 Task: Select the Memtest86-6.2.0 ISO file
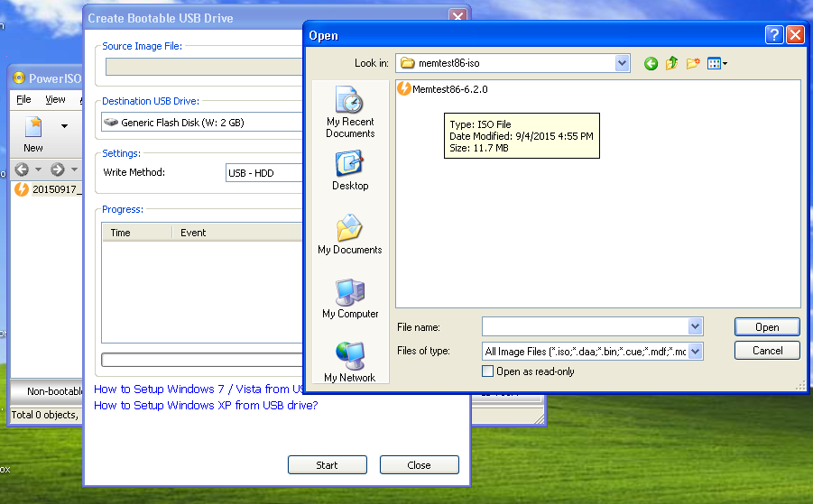pyautogui.click(x=442, y=89)
